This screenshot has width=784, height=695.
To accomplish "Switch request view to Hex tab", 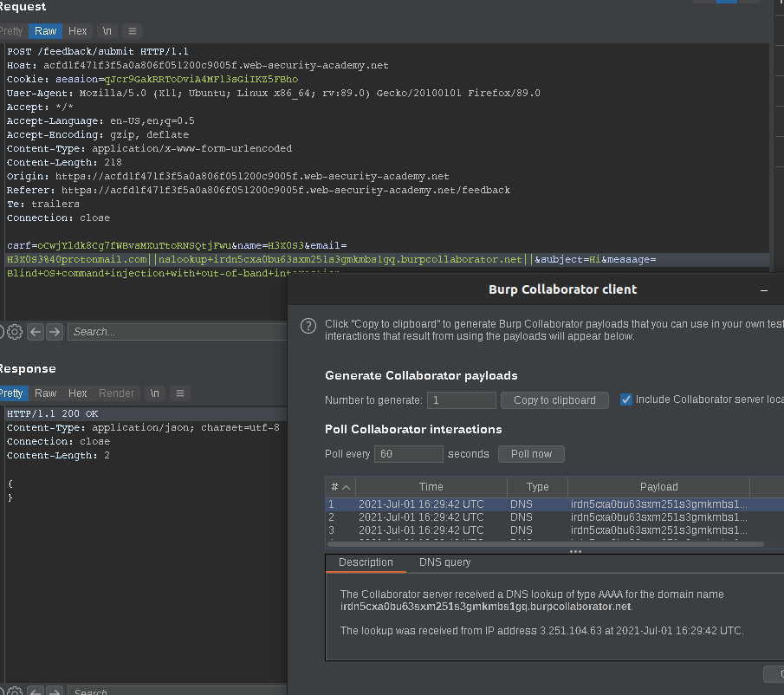I will [77, 31].
